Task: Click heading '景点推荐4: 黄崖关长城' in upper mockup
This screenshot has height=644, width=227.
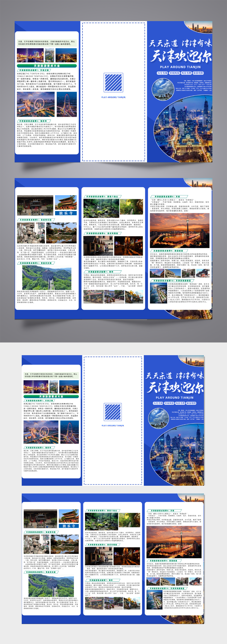Action: (x=36, y=263)
